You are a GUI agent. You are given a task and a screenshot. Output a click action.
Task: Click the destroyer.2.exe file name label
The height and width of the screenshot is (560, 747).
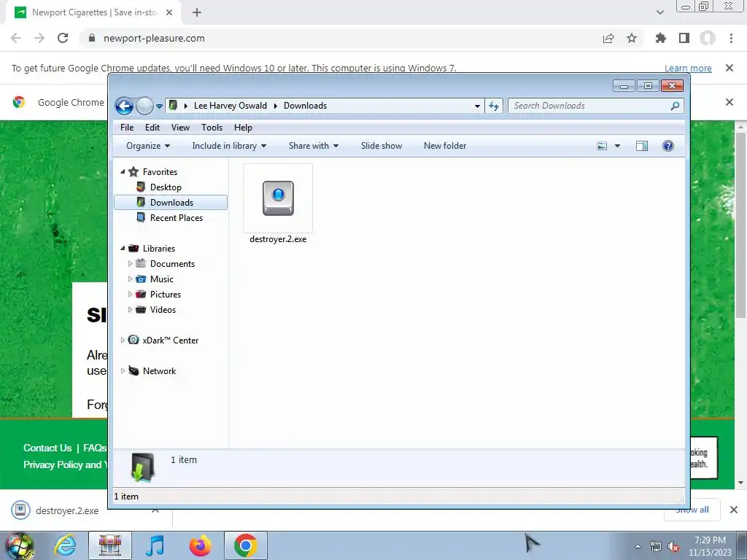(x=278, y=239)
